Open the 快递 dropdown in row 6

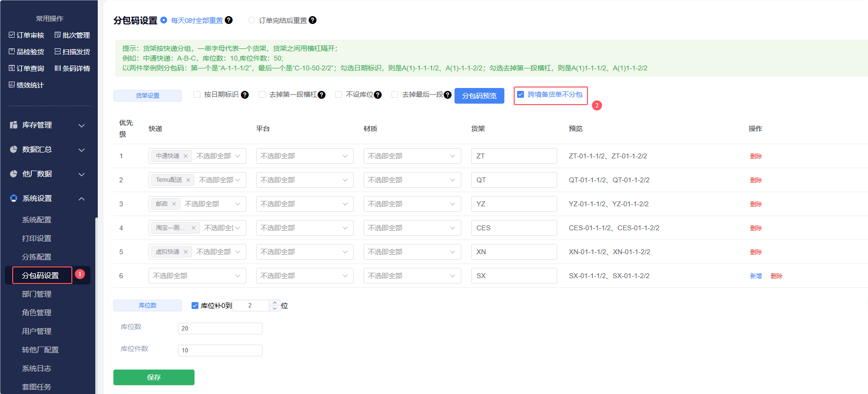(x=196, y=276)
